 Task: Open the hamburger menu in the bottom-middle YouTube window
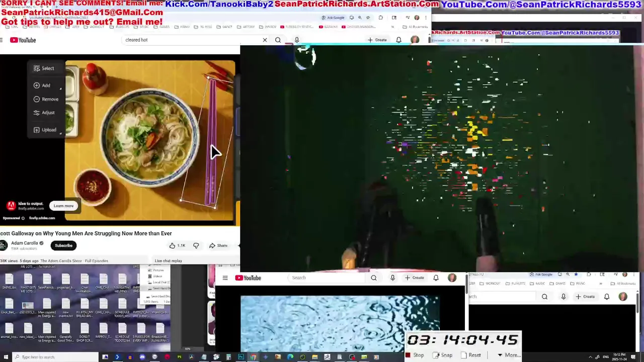(225, 278)
